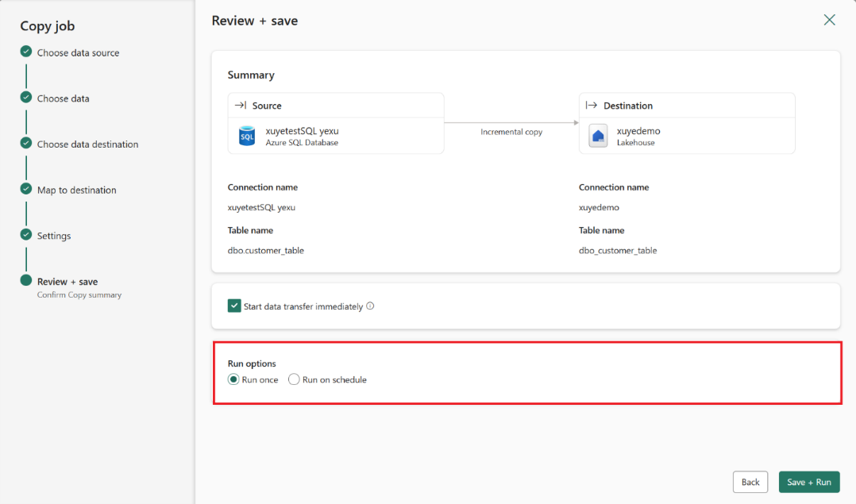Click the Review + save step indicator dot
The width and height of the screenshot is (856, 504).
tap(26, 281)
